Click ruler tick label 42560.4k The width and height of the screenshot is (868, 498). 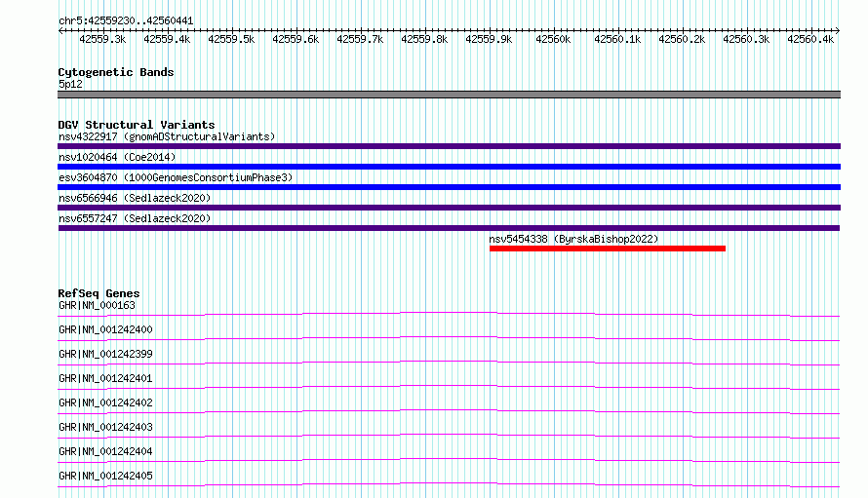tap(810, 39)
